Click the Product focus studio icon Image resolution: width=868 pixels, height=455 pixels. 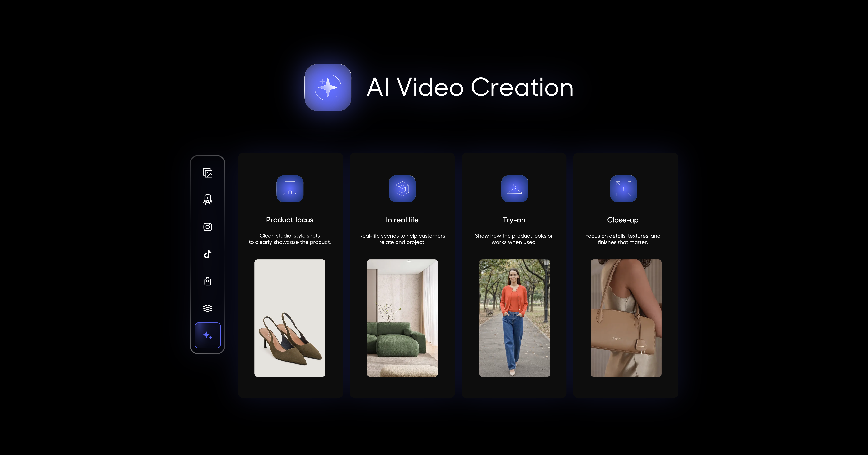click(290, 189)
